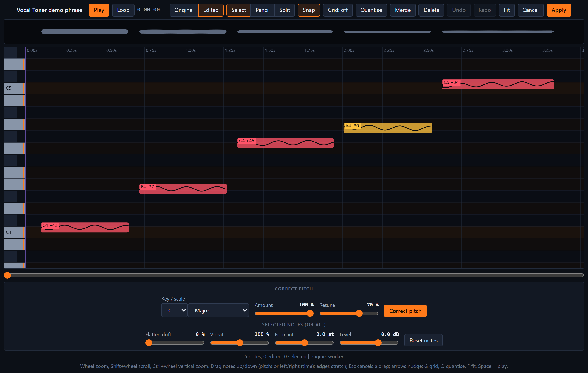Click the Merge button

(x=403, y=10)
